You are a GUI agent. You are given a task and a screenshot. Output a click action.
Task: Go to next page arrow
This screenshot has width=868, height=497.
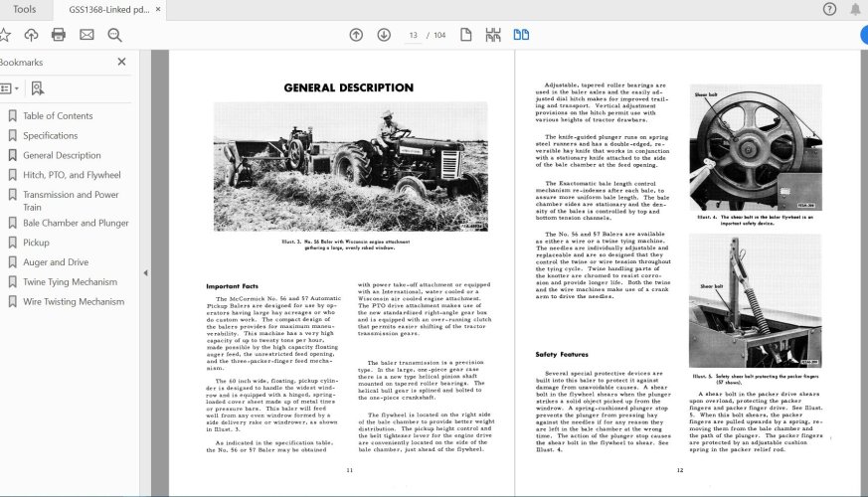tap(384, 35)
